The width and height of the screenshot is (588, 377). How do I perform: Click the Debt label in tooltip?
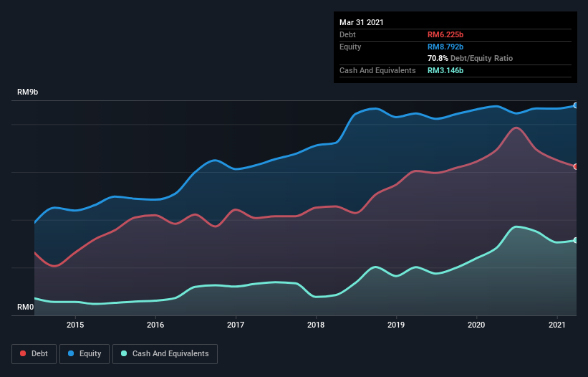(347, 34)
